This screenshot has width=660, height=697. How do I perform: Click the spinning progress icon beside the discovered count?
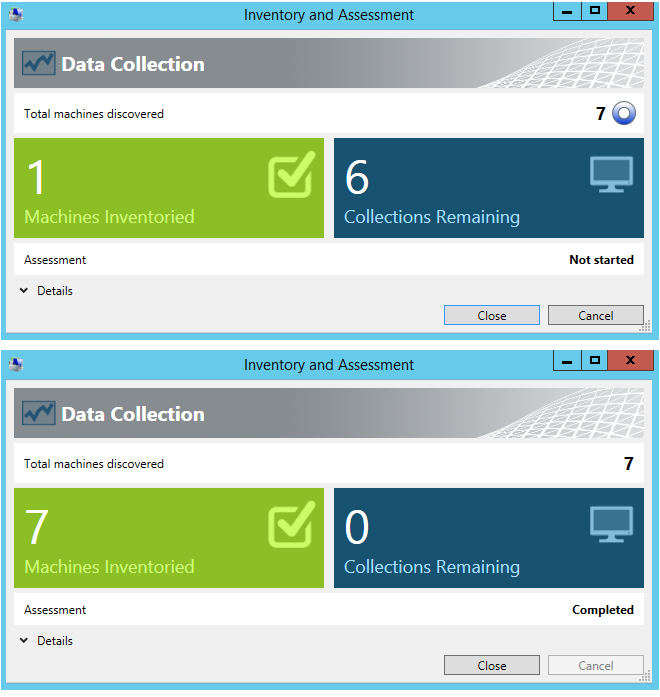(623, 114)
